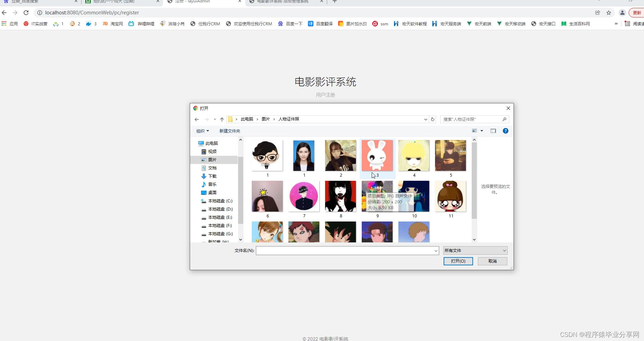This screenshot has height=341, width=644.
Task: Switch to the 电影影评系统-后台管理系统 tab
Action: click(286, 2)
